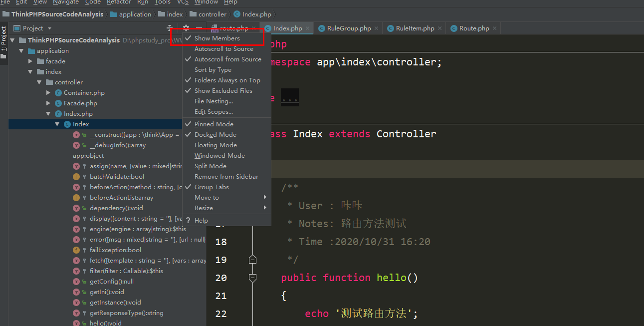Click the 1: Project sidebar tool button
This screenshot has height=326, width=644.
[3, 39]
